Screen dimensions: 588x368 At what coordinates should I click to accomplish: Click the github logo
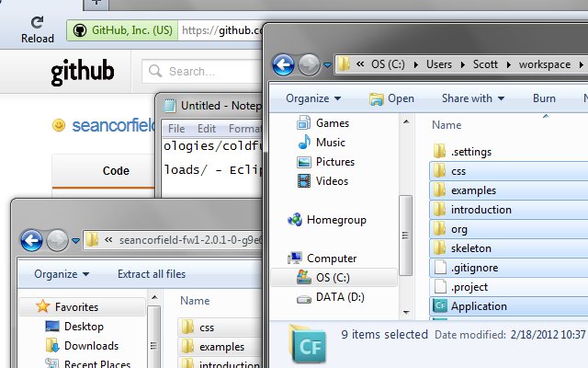83,72
